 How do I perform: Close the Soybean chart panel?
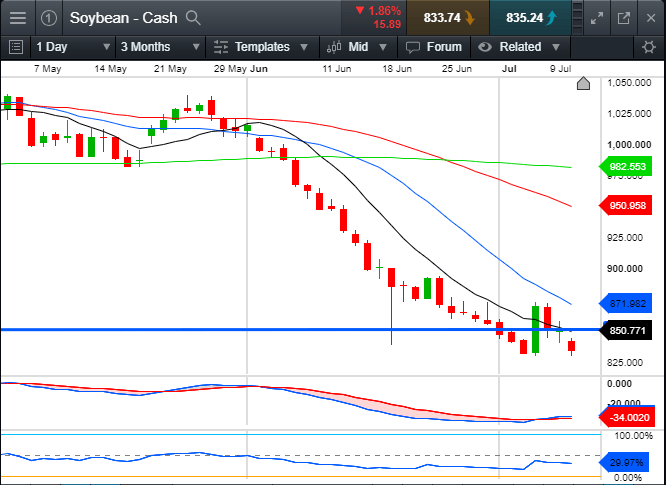point(651,18)
